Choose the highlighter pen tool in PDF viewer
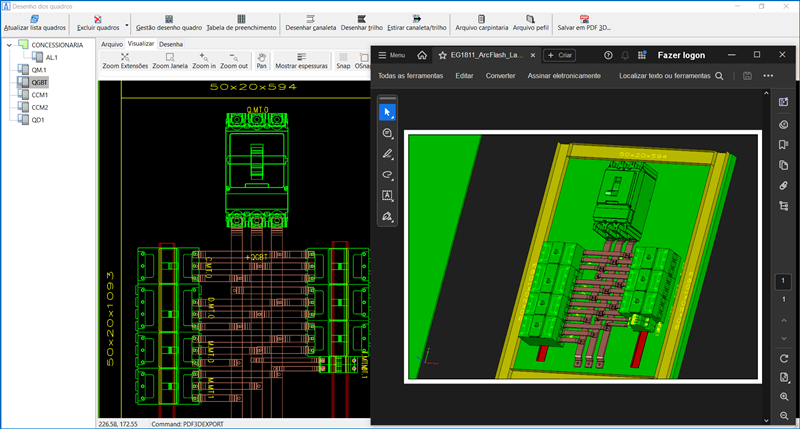Image resolution: width=800 pixels, height=429 pixels. (x=387, y=153)
